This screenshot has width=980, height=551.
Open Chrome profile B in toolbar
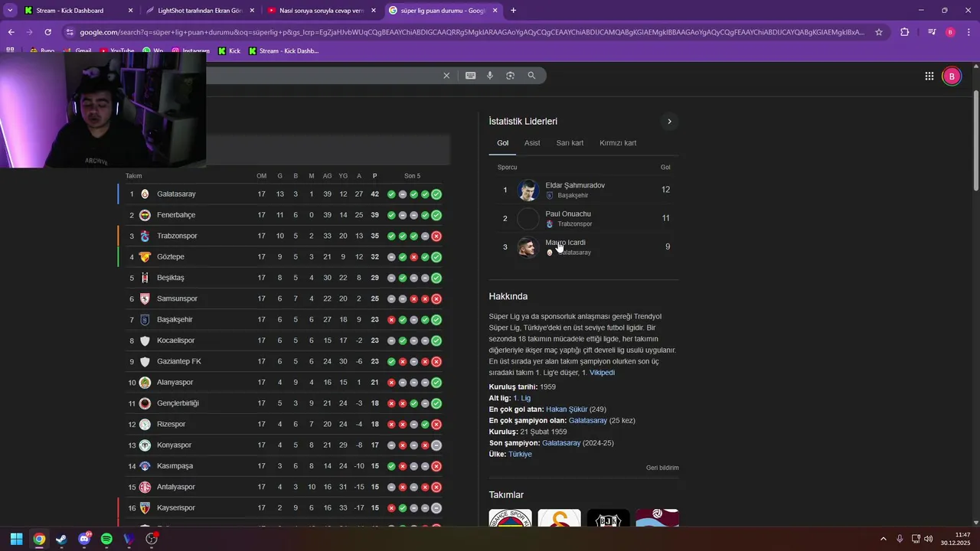click(950, 32)
